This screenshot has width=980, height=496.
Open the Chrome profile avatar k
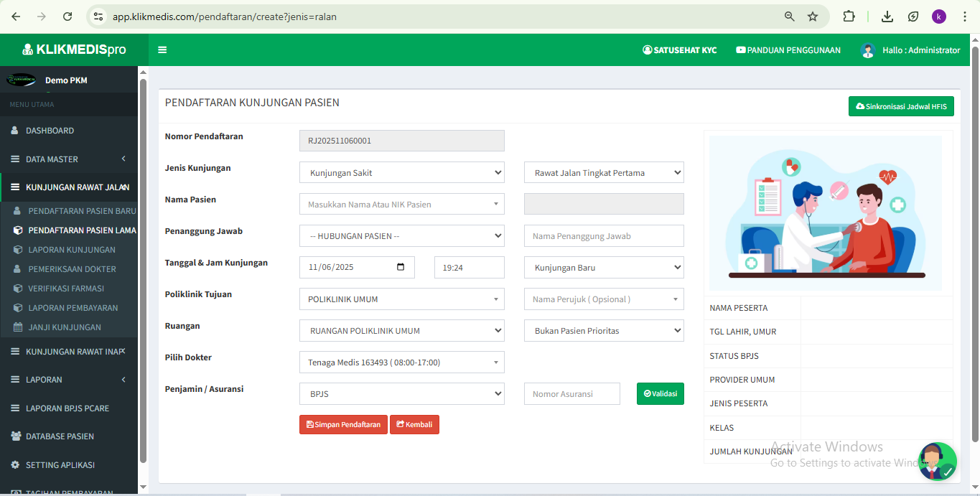pyautogui.click(x=939, y=17)
